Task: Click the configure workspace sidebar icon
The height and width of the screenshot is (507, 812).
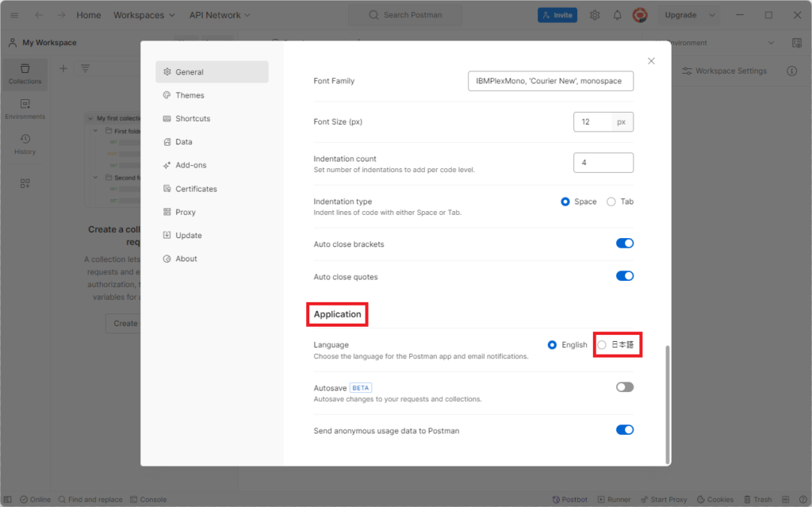Action: [25, 183]
